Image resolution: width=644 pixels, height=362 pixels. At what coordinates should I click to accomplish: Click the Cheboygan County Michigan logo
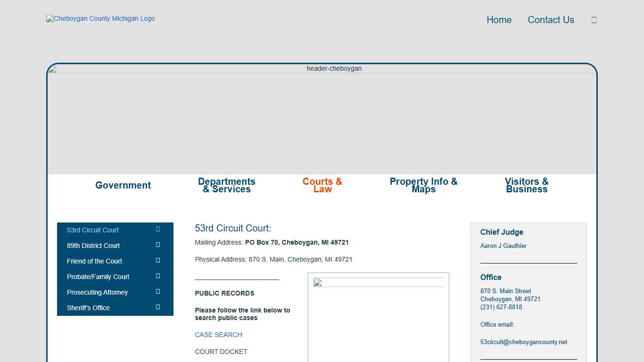[x=100, y=19]
